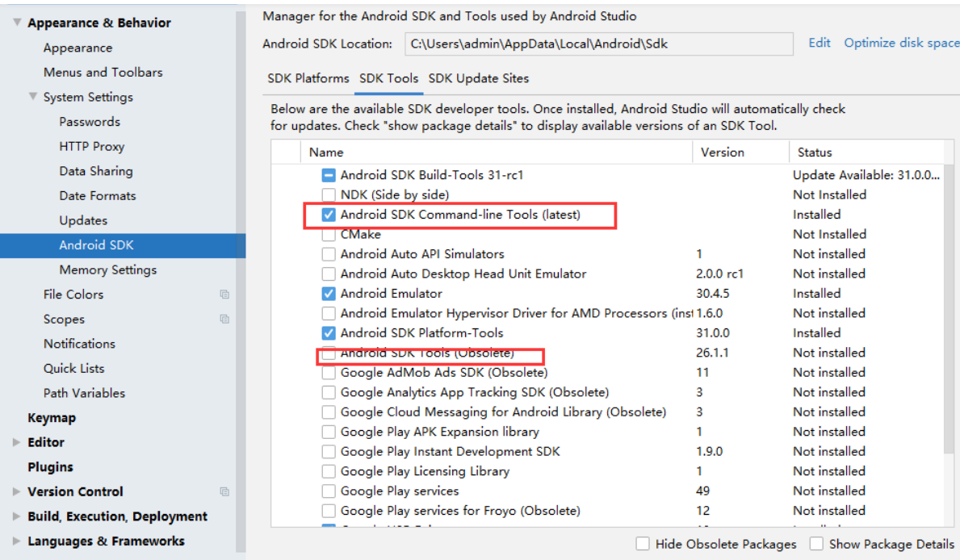960x560 pixels.
Task: Check CMake for installation
Action: (329, 234)
